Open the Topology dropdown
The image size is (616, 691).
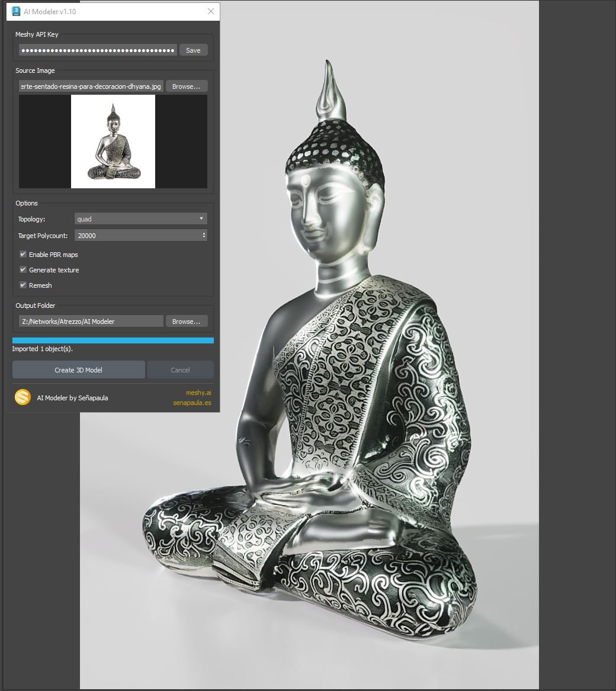(x=140, y=219)
